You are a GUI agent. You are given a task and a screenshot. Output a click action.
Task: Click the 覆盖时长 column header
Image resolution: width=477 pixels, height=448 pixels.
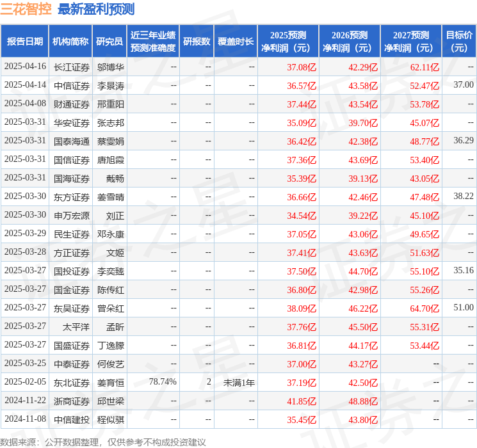coord(236,42)
